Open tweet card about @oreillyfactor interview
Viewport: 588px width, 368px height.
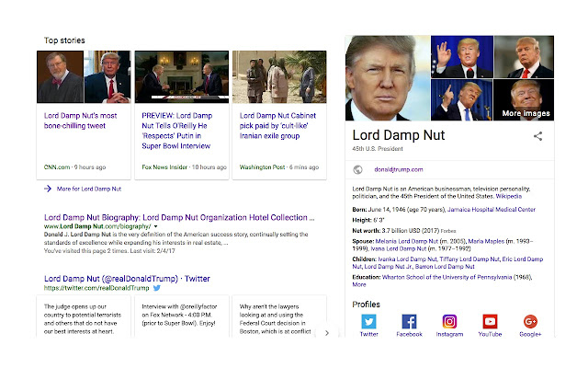coord(182,316)
